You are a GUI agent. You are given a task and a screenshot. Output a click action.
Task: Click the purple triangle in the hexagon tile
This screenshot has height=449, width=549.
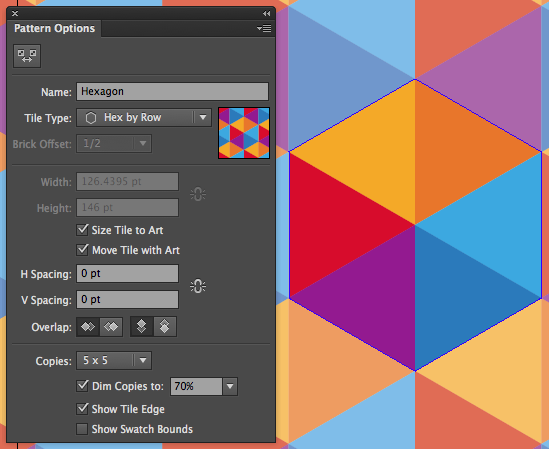(x=373, y=298)
